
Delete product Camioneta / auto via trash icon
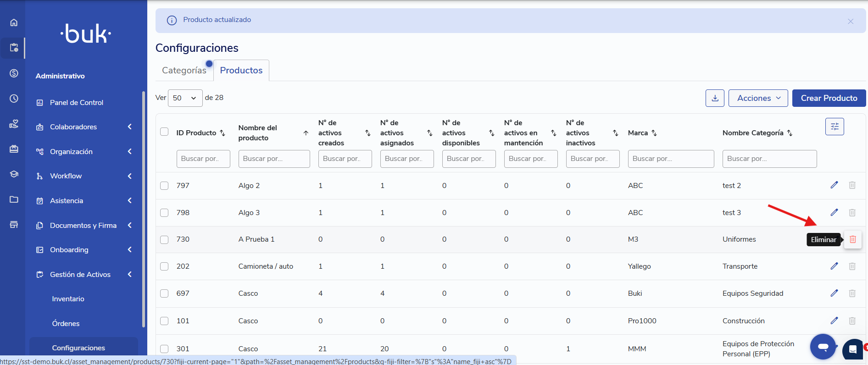(852, 266)
